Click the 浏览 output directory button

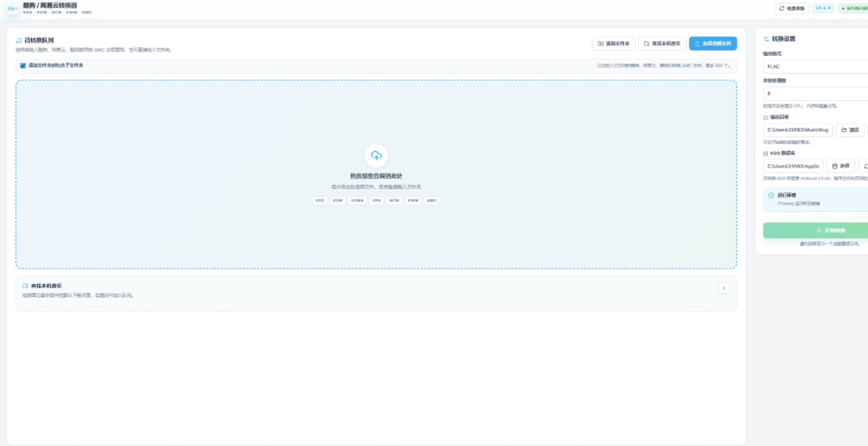[850, 131]
